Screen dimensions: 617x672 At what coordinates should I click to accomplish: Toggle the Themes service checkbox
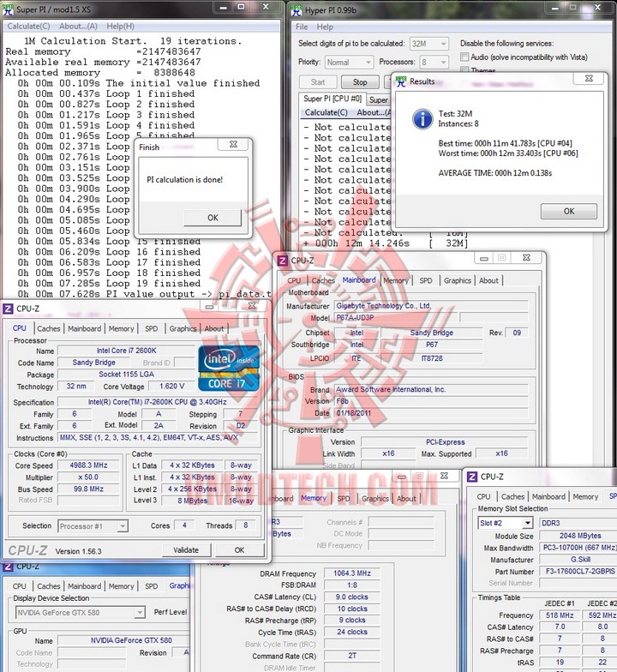464,69
